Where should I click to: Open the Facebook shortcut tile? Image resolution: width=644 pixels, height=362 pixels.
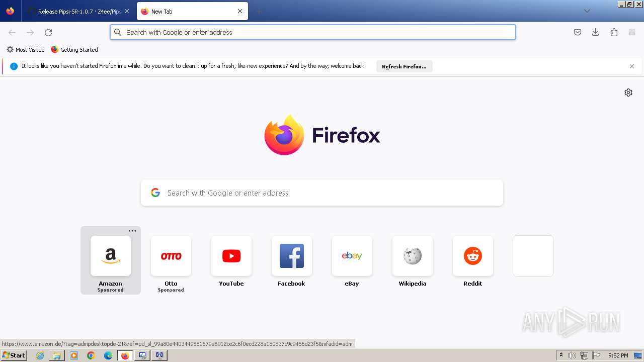[x=292, y=256]
